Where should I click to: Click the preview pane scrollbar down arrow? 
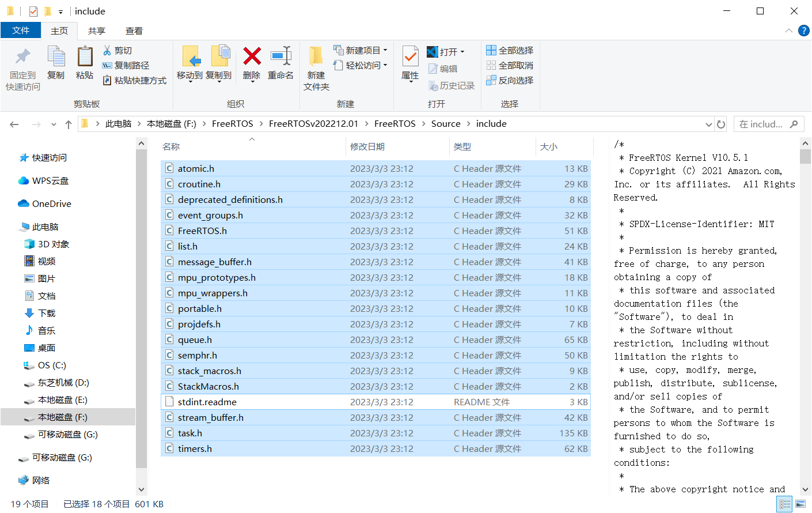point(805,489)
